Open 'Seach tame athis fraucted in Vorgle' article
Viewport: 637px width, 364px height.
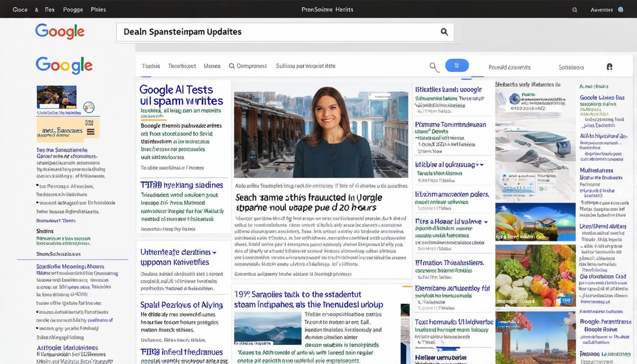tap(309, 202)
